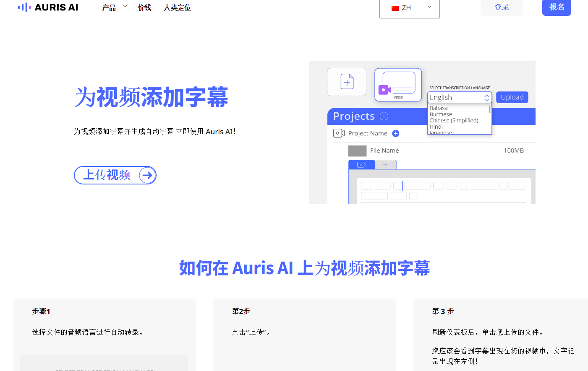Click the blue plus next to Project Name
The height and width of the screenshot is (371, 588).
click(395, 133)
